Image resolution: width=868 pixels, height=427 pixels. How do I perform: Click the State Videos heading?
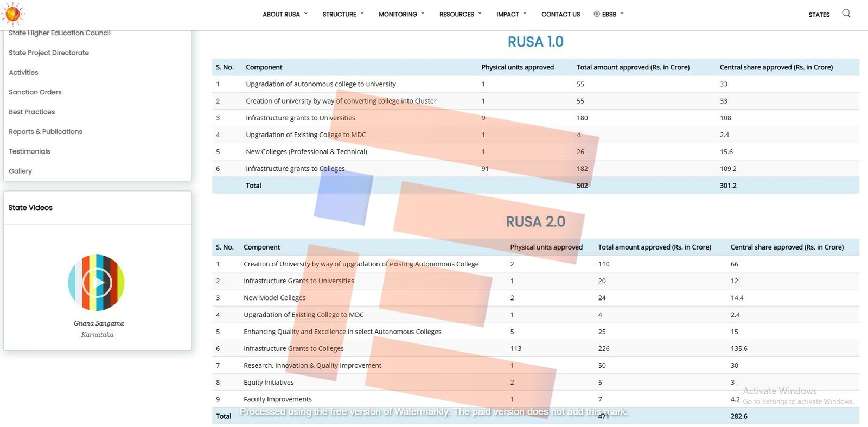coord(30,207)
